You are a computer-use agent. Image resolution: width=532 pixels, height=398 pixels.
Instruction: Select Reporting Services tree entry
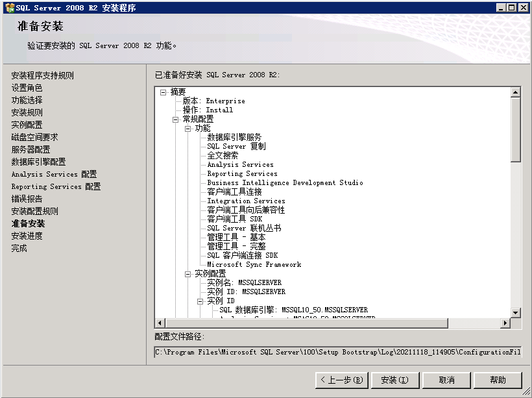(242, 174)
